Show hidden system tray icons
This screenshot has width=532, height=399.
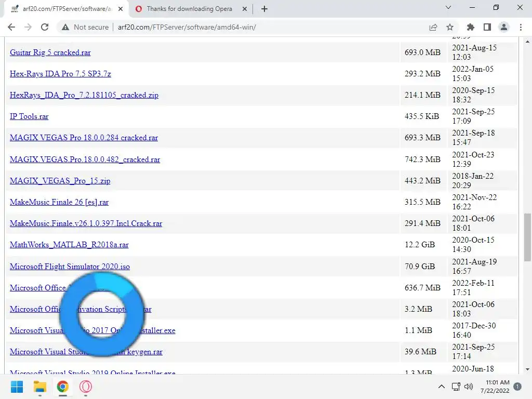coord(442,387)
